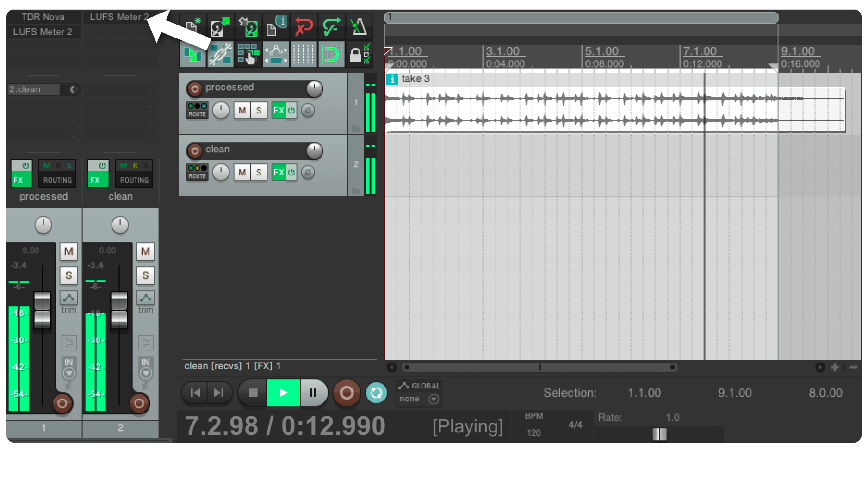Click FX button on processed mixer strip
Image resolution: width=868 pixels, height=488 pixels.
click(21, 180)
